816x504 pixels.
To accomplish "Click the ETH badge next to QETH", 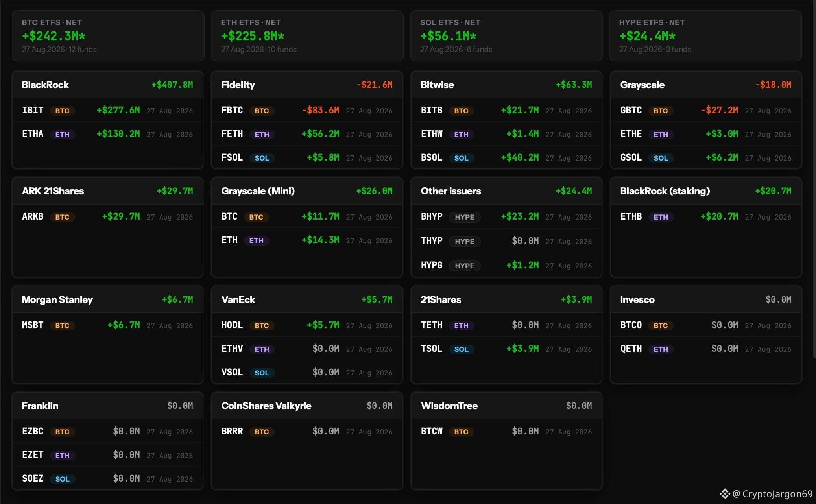I will tap(661, 349).
